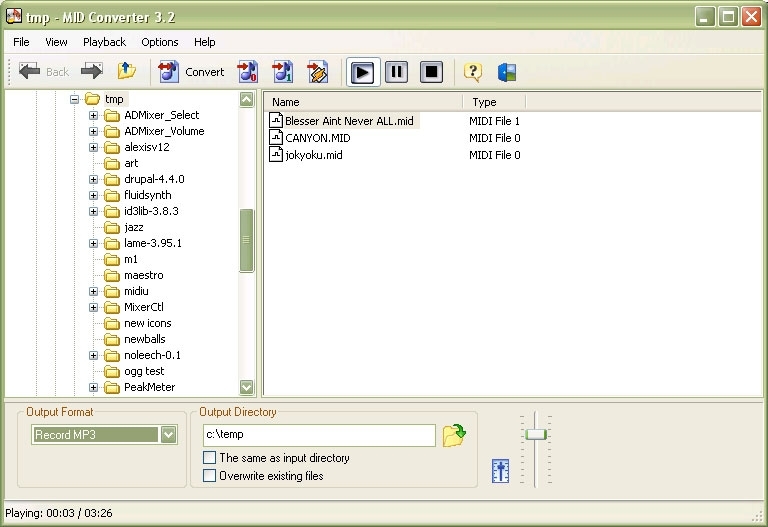Viewport: 768px width, 527px height.
Task: Go up one folder level icon
Action: tap(127, 72)
